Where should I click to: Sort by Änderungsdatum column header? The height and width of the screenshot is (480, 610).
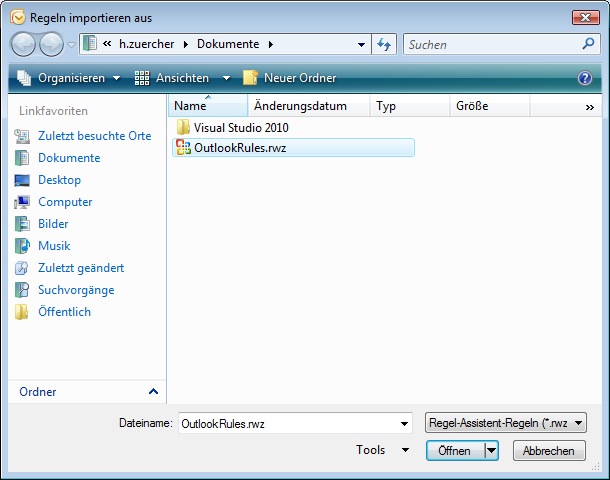309,106
